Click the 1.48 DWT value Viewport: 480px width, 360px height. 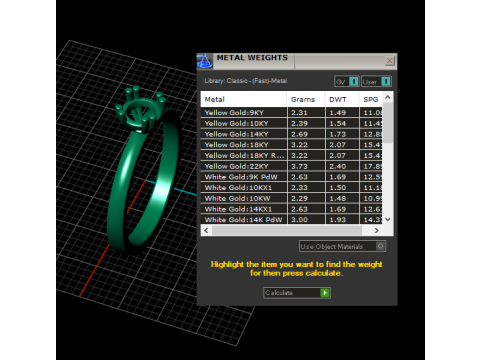point(338,198)
